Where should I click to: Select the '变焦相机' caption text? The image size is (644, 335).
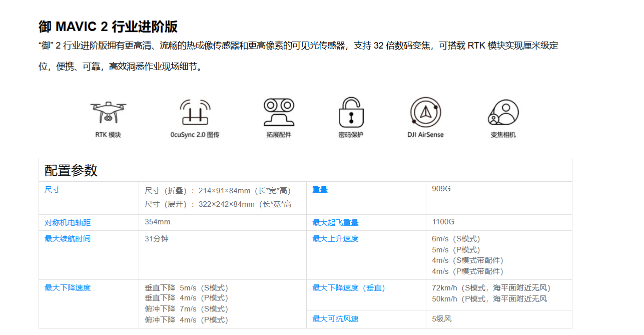click(503, 135)
